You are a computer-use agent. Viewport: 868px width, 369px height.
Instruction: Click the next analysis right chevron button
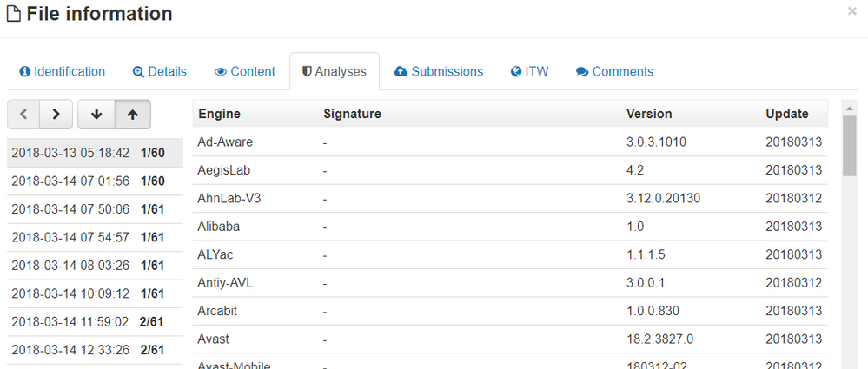(x=56, y=114)
